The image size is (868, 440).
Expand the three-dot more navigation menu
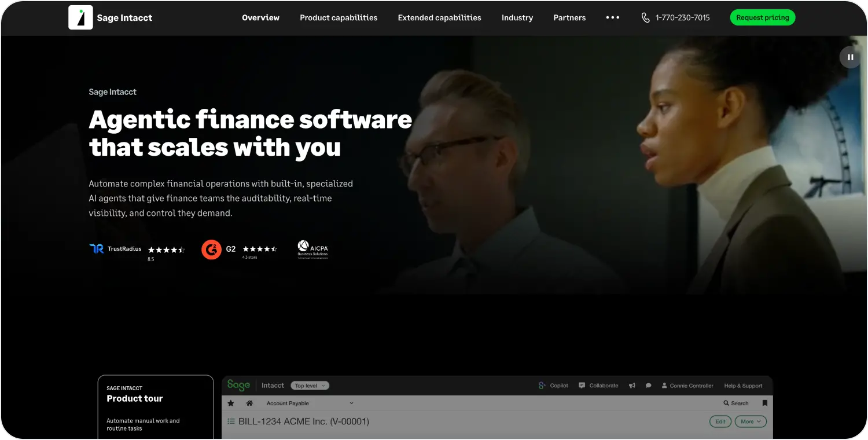[613, 17]
